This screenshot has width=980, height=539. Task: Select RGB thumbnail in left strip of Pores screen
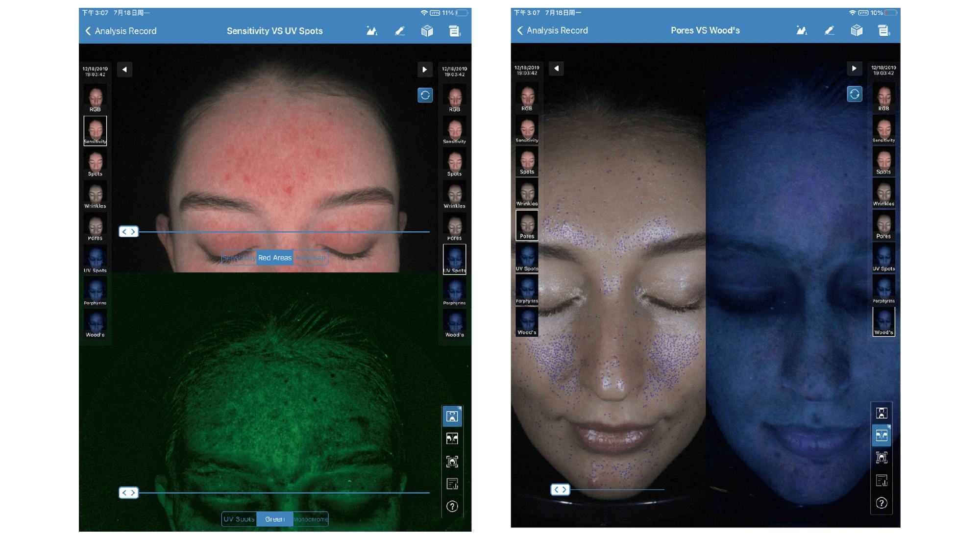point(527,97)
